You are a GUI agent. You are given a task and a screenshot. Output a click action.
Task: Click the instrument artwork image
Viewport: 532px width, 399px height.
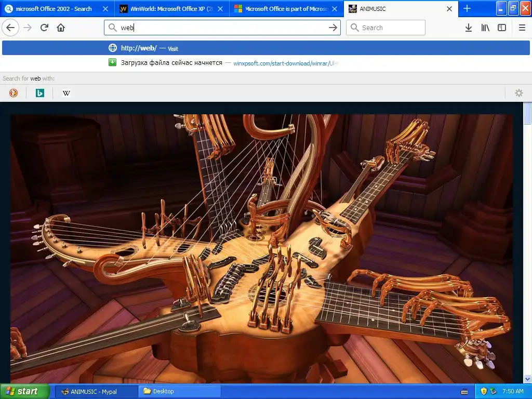tap(262, 249)
